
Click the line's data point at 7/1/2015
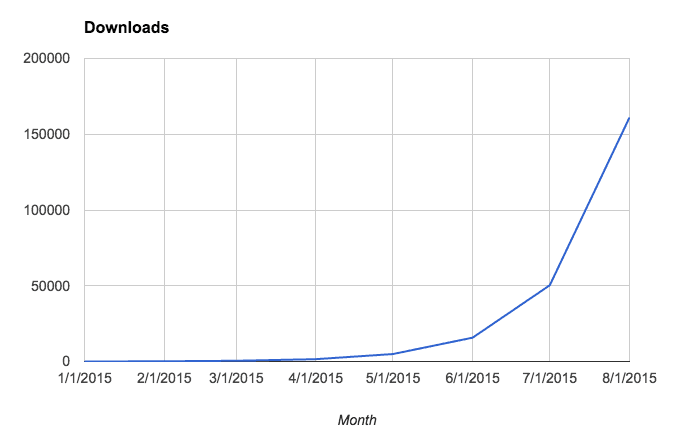pyautogui.click(x=550, y=285)
